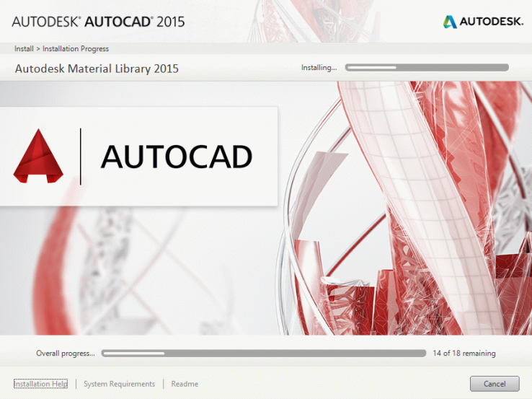Click the 'AUTODESK.' wordmark at top right
532x399 pixels.
pos(492,22)
